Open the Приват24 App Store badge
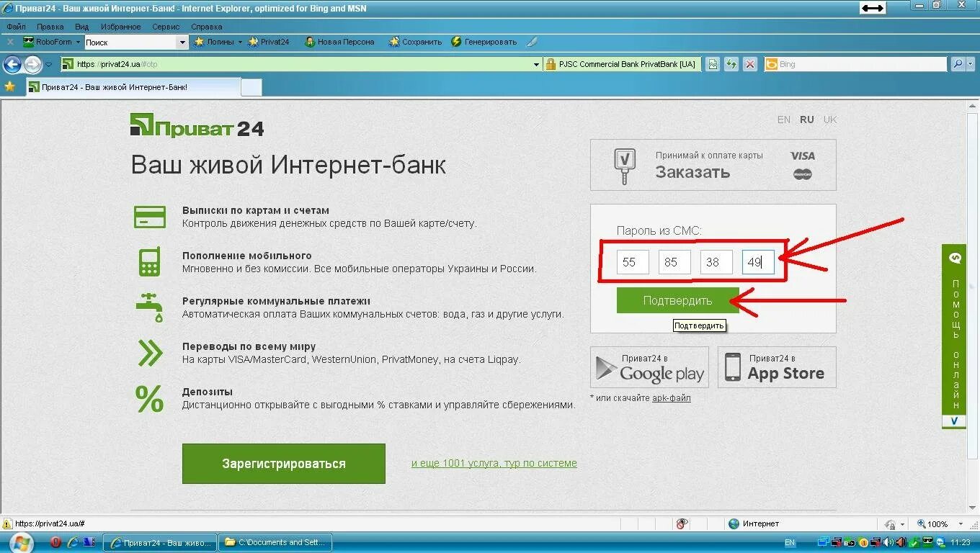 777,367
